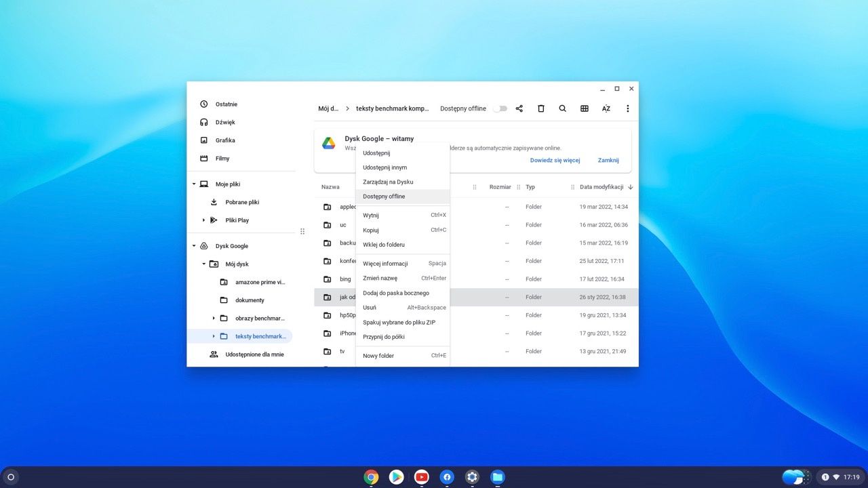Screen dimensions: 868x488
Task: Open the status tray showing 17:19
Action: [x=840, y=477]
